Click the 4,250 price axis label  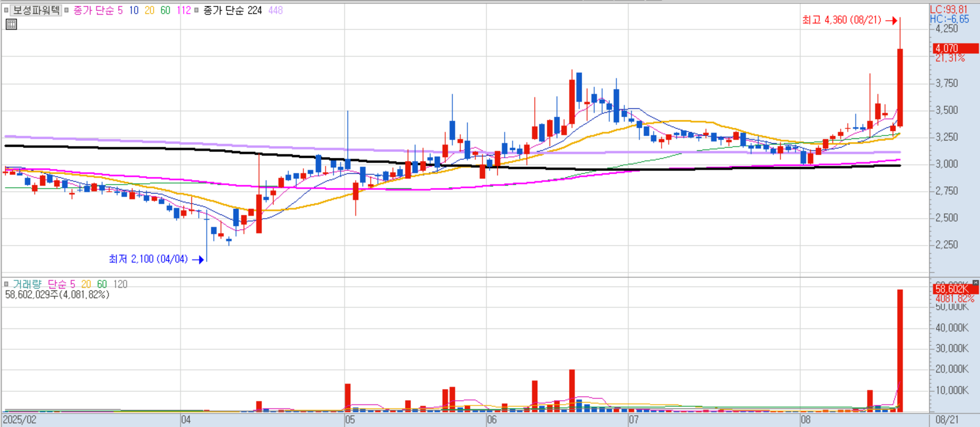[x=947, y=29]
